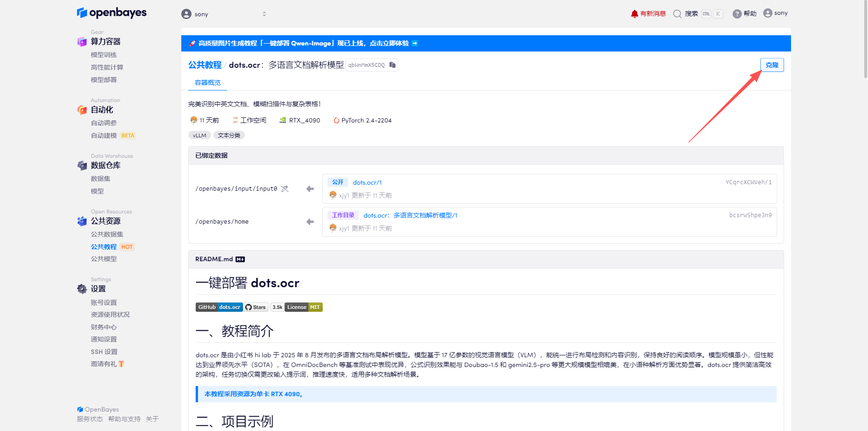This screenshot has width=868, height=431.
Task: Copy the tutorial ID with copy icon
Action: click(x=392, y=65)
